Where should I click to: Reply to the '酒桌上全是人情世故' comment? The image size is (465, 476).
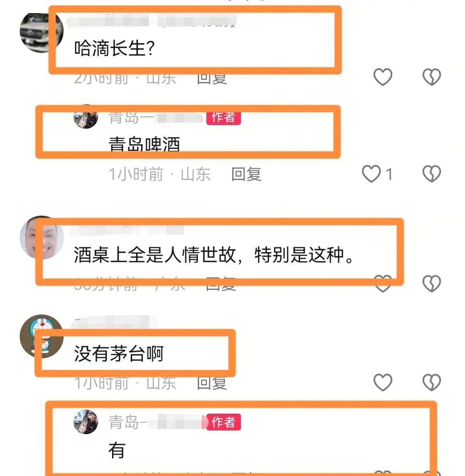pyautogui.click(x=221, y=284)
